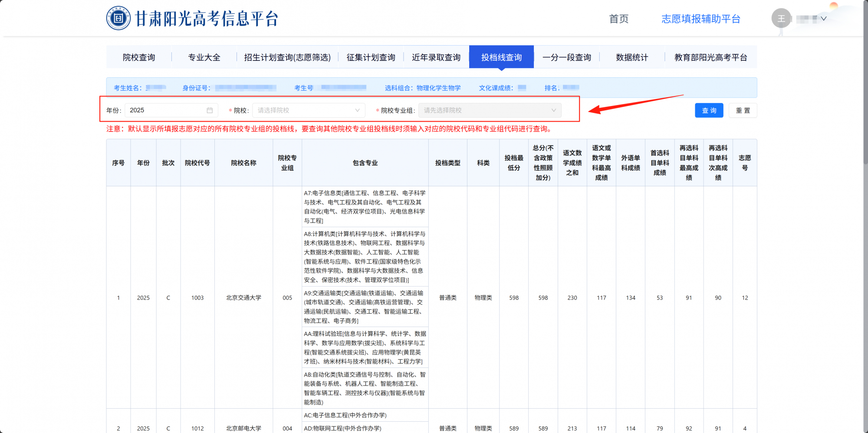The width and height of the screenshot is (868, 433).
Task: Switch to 数据统计 tab
Action: tap(632, 57)
